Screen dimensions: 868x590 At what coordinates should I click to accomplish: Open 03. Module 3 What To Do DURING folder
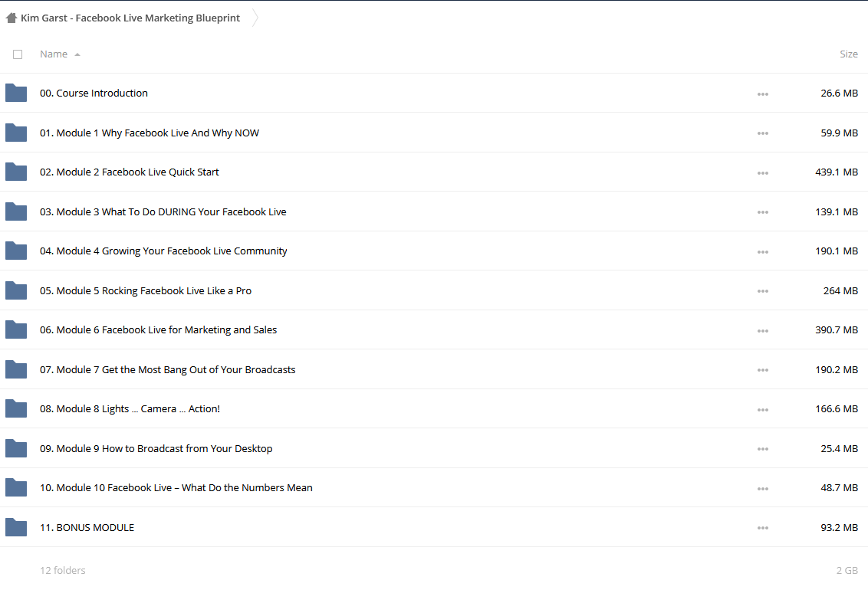point(163,211)
